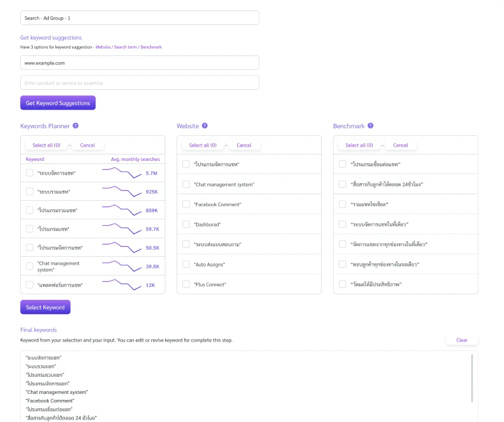The image size is (504, 422).
Task: Click the www.example.com URL field
Action: (139, 62)
